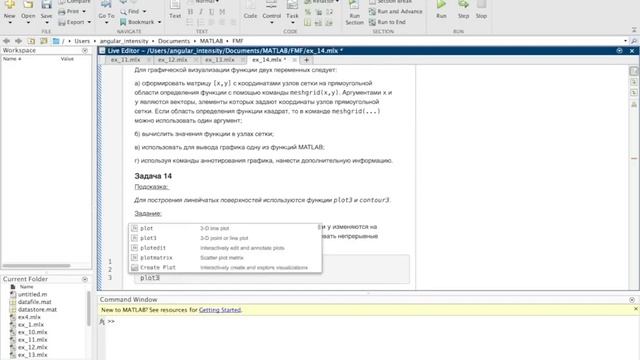This screenshot has height=360, width=640.
Task: Switch to ex_13.mlx tab
Action: [x=220, y=60]
